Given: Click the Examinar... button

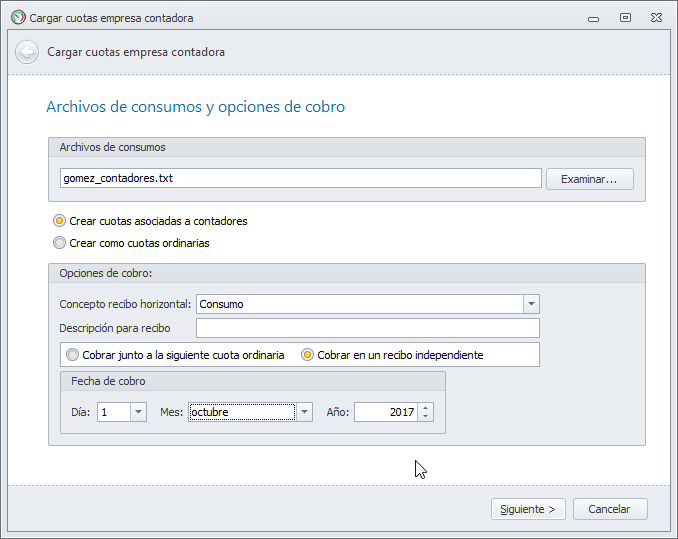Looking at the screenshot, I should tap(589, 179).
